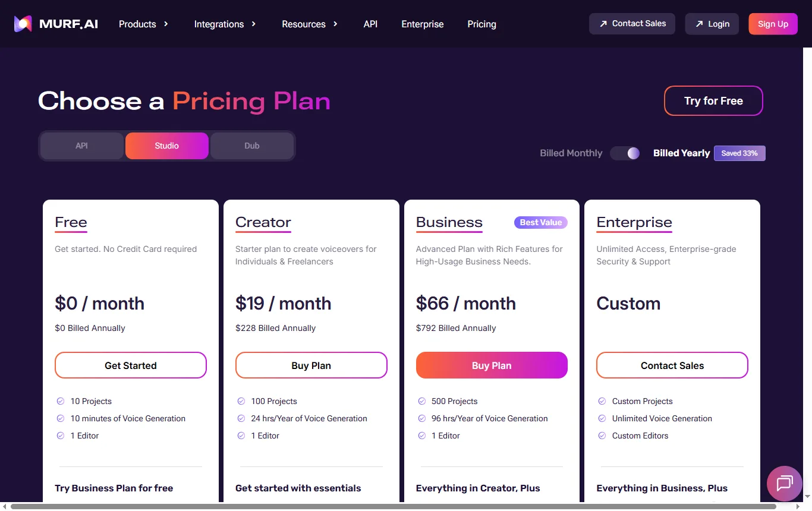This screenshot has width=812, height=511.
Task: Click the checkmark icon beside Unlimited Voice Generation
Action: [602, 418]
